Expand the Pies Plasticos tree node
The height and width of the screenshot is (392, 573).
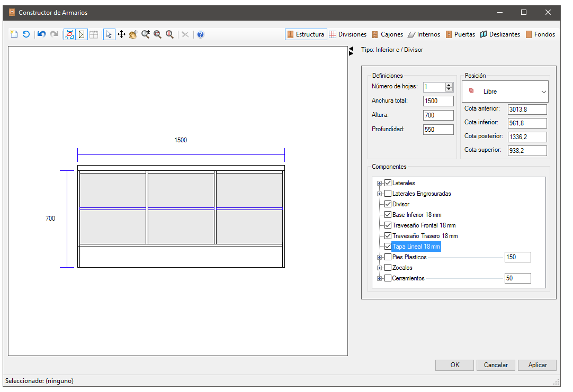point(379,257)
